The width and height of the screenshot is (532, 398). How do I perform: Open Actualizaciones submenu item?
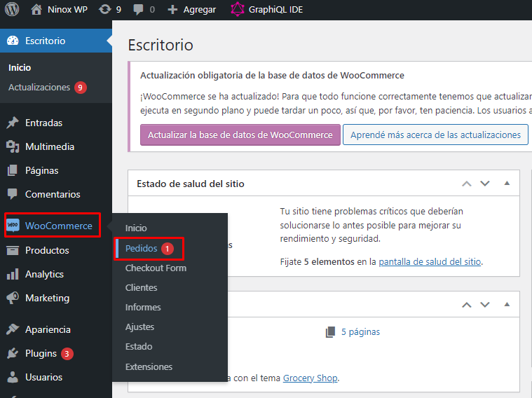[x=39, y=87]
